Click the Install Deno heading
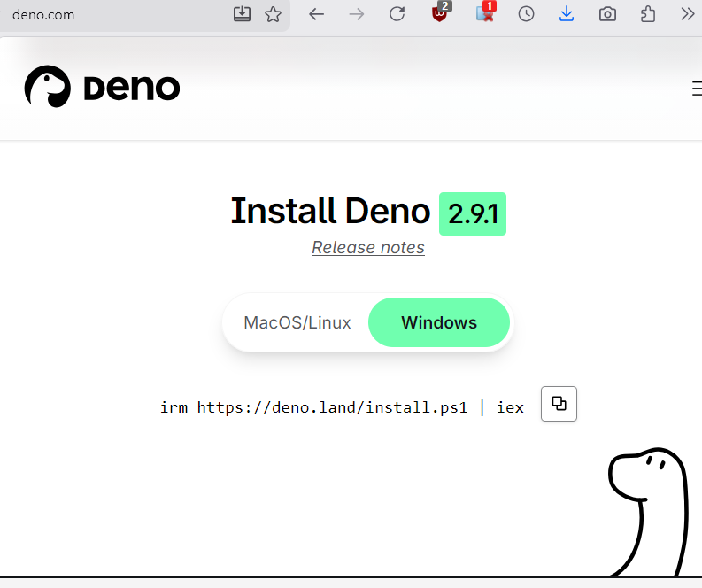 coord(330,211)
